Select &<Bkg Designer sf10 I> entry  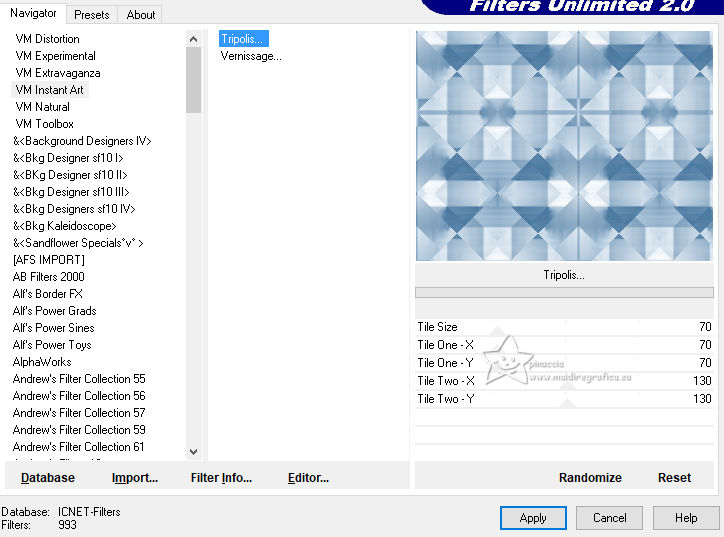[68, 158]
